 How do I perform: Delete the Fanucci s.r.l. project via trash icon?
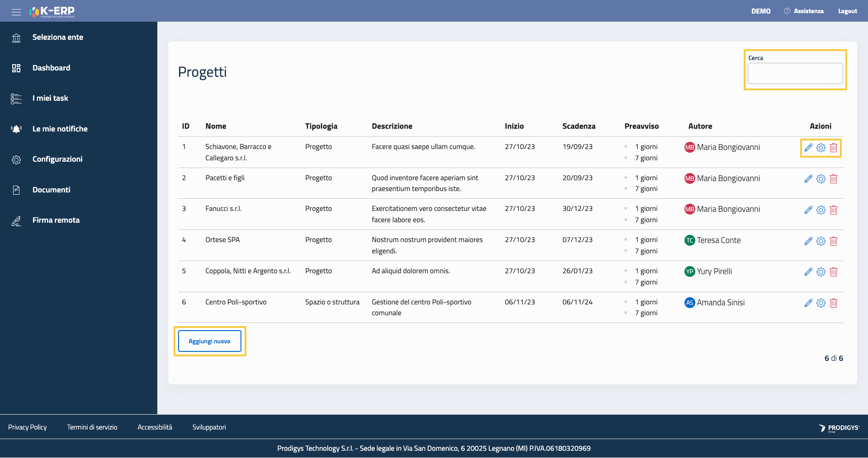coord(834,210)
